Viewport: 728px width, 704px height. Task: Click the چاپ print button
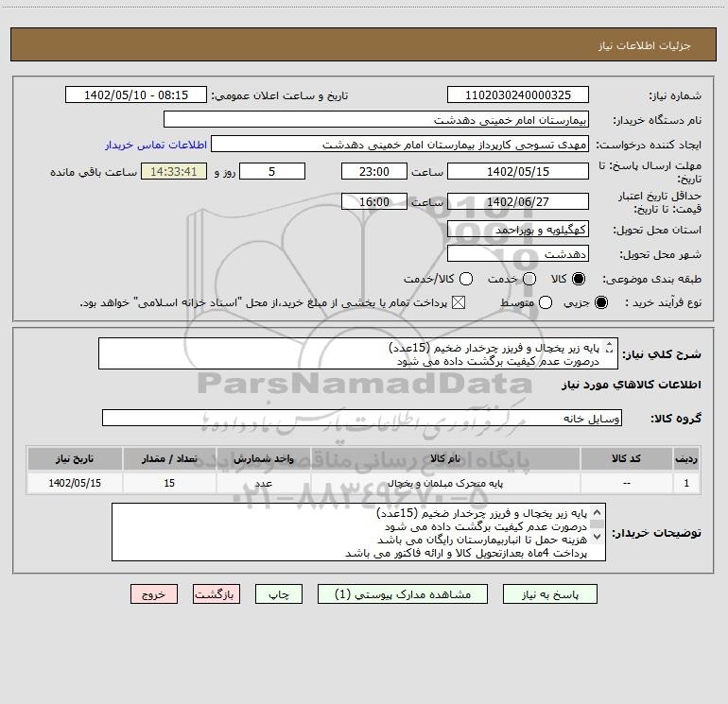(279, 594)
